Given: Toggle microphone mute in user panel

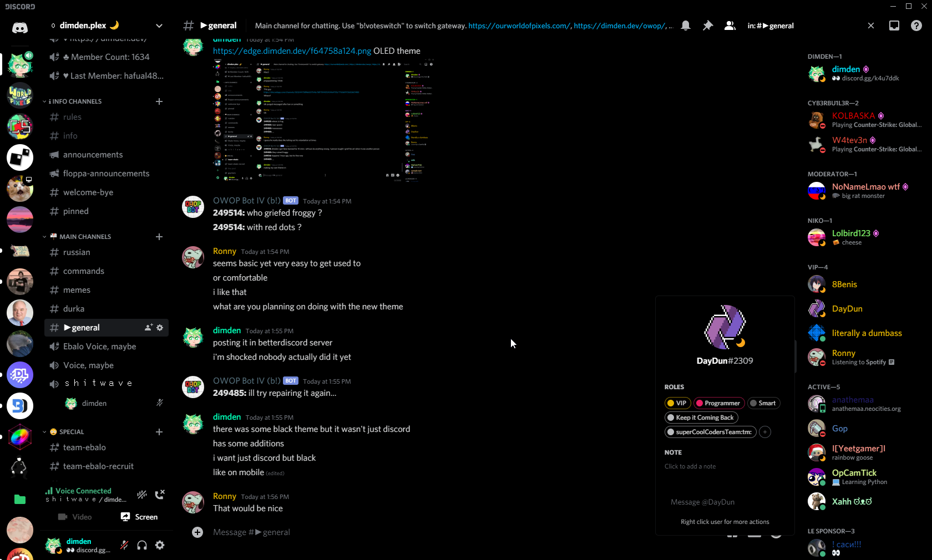Looking at the screenshot, I should click(124, 545).
